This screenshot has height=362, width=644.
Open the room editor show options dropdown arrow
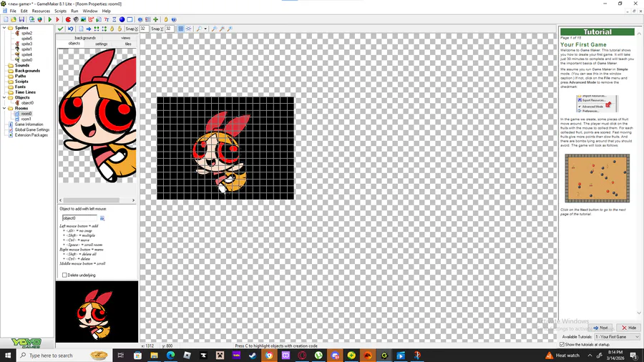pyautogui.click(x=205, y=29)
